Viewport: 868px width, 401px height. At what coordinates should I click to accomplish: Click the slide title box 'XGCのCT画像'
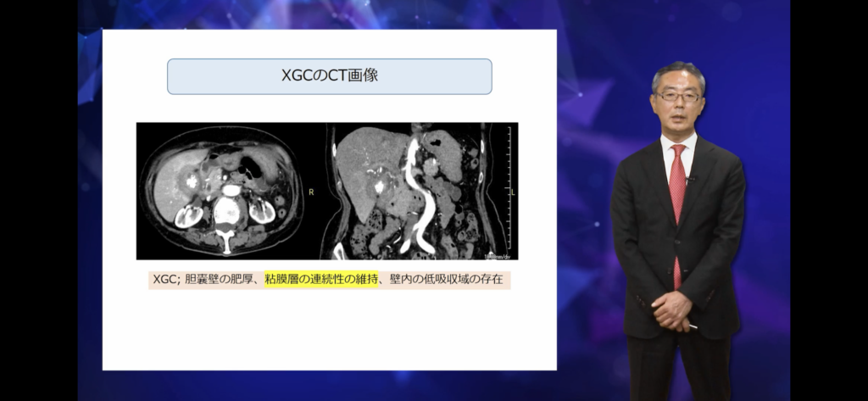pos(329,76)
